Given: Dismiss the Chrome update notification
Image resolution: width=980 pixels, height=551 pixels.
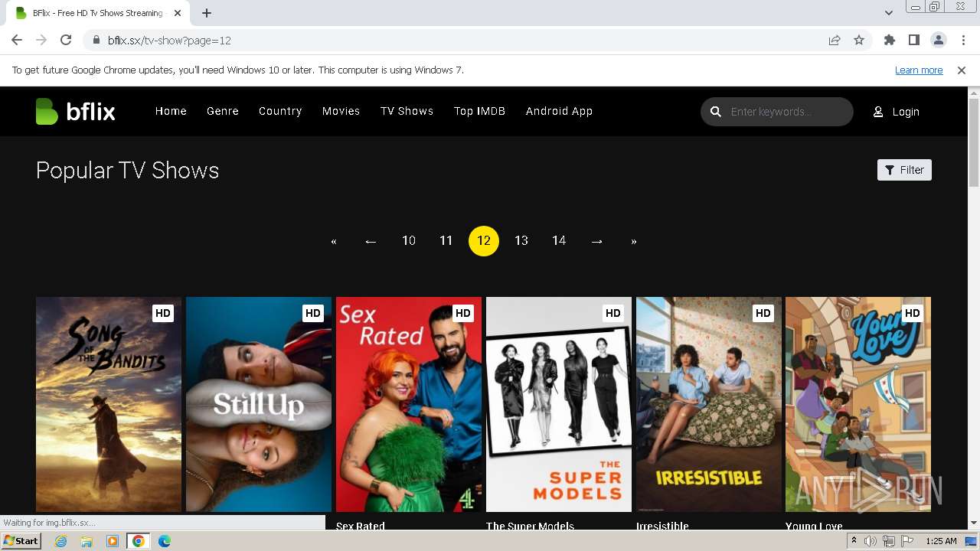Looking at the screenshot, I should pyautogui.click(x=962, y=70).
